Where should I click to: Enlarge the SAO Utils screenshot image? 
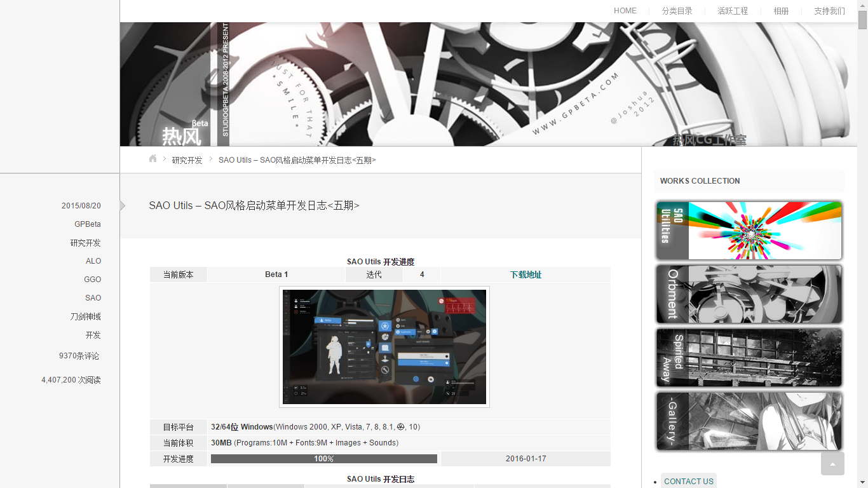(384, 347)
